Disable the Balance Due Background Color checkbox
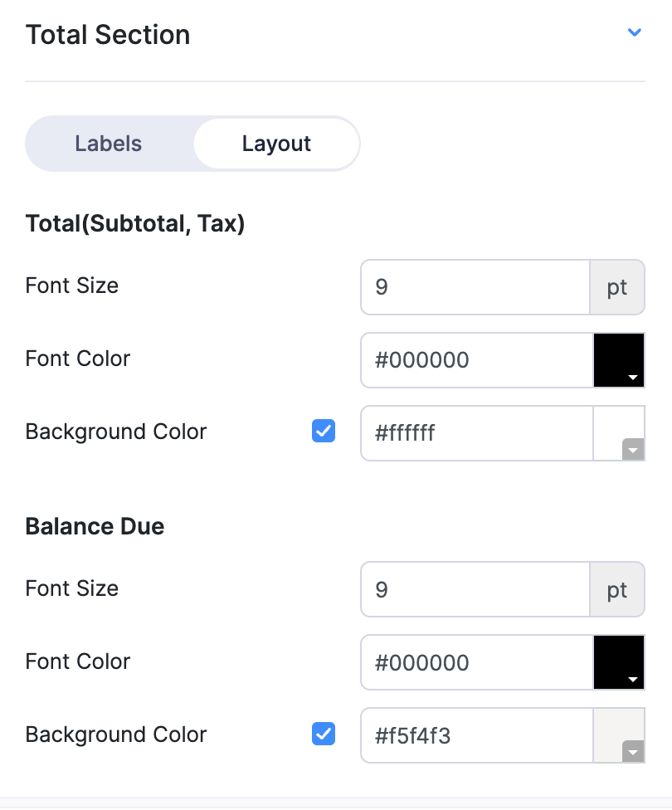 pos(324,734)
